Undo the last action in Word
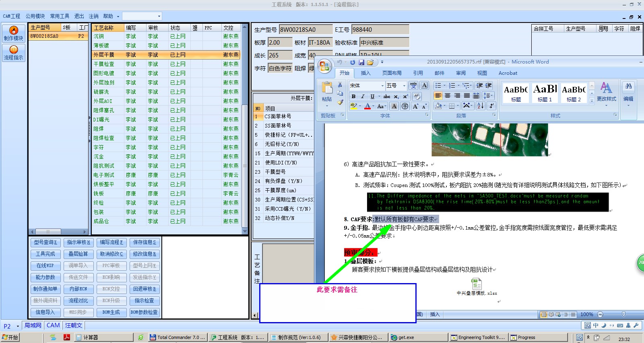Viewport: 644px width, 343px height. [340, 62]
